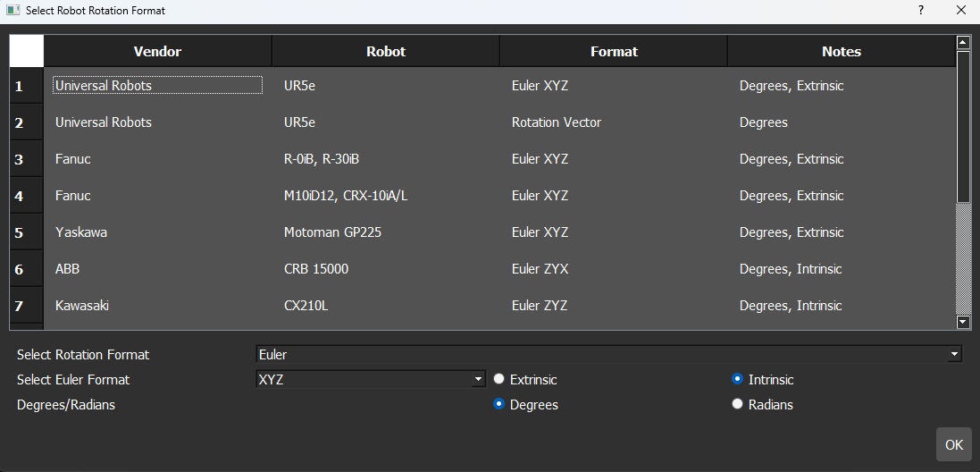Select the Extrinsic radio button
This screenshot has width=980, height=472.
(x=499, y=379)
